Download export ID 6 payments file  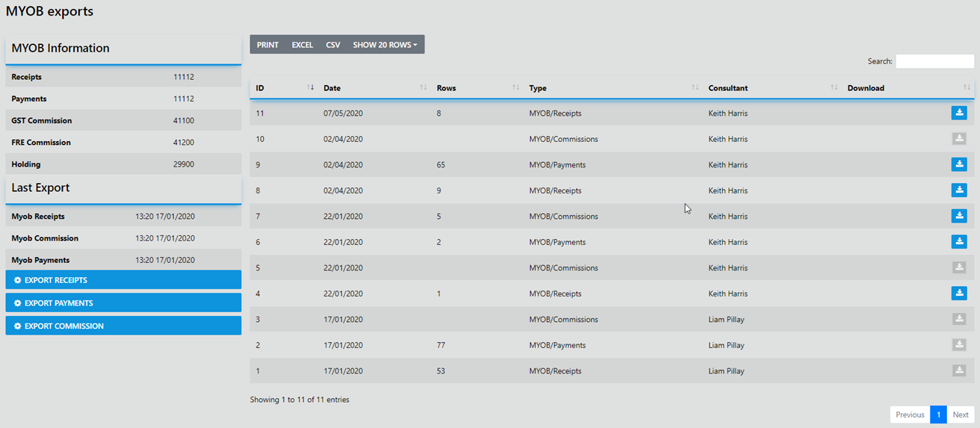pyautogui.click(x=958, y=241)
